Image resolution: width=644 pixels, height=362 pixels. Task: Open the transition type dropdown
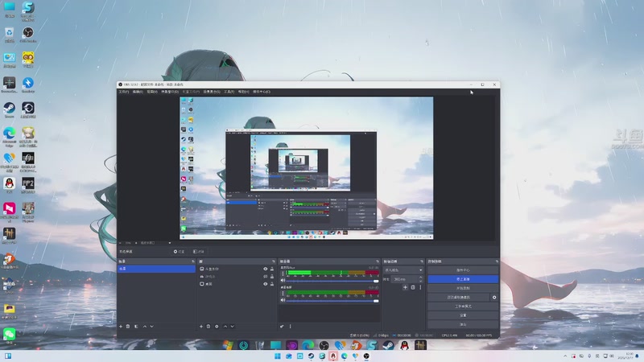tap(403, 270)
